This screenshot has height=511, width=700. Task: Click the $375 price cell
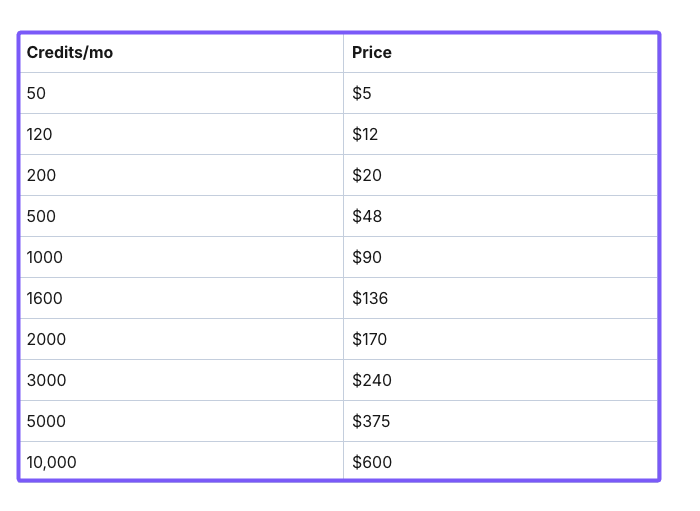(x=371, y=421)
